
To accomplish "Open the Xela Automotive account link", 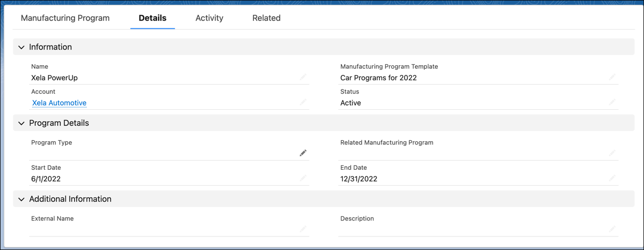I will pos(59,103).
